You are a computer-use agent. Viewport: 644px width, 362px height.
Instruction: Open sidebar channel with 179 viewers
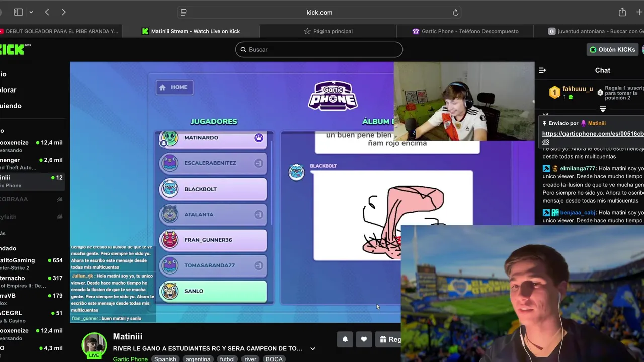tap(32, 299)
